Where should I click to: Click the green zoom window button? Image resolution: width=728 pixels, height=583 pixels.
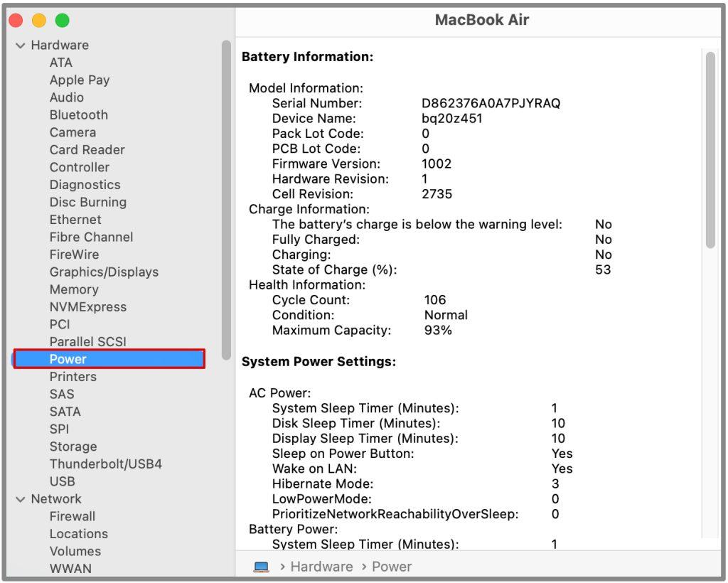coord(63,21)
